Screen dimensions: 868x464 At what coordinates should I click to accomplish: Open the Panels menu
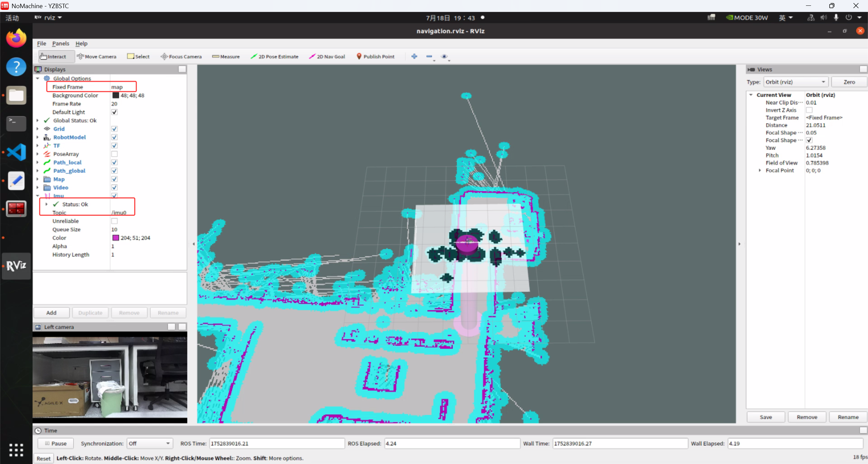pyautogui.click(x=60, y=43)
